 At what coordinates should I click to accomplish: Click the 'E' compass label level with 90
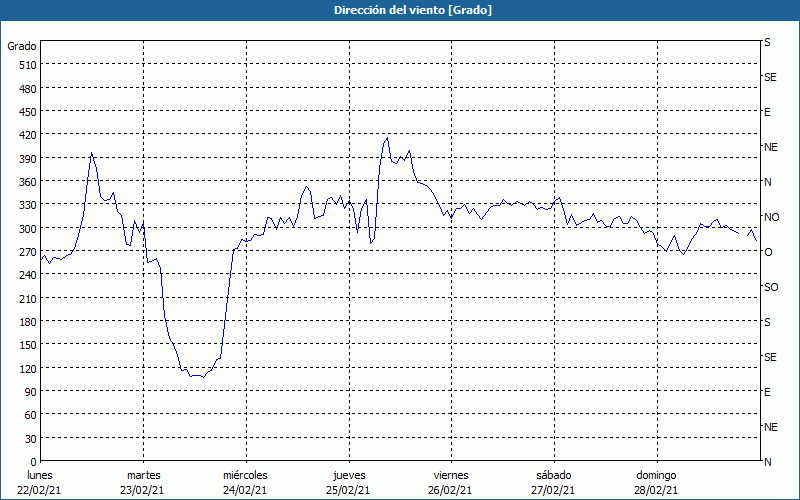click(767, 392)
